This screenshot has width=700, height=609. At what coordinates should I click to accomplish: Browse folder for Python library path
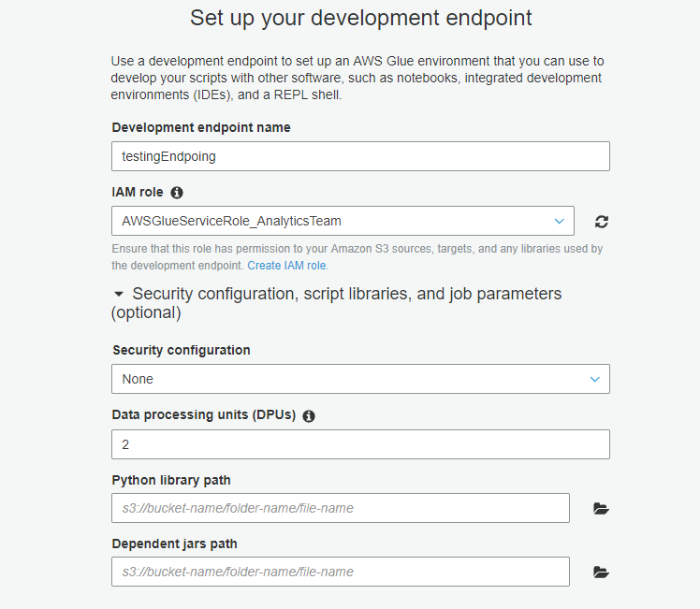[x=601, y=508]
